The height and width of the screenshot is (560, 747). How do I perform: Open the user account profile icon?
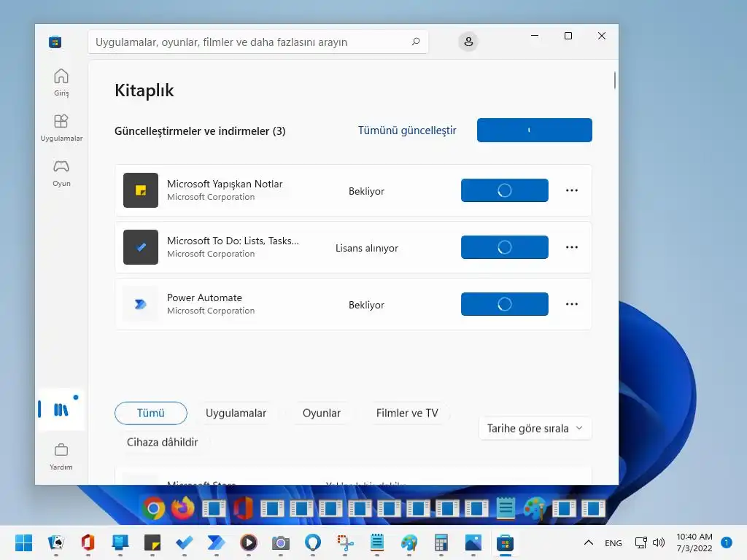[468, 42]
